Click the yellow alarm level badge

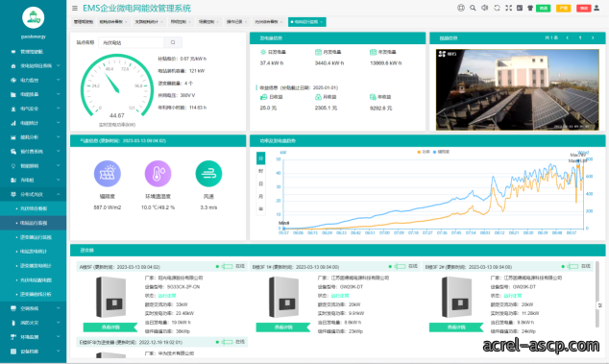(x=563, y=8)
